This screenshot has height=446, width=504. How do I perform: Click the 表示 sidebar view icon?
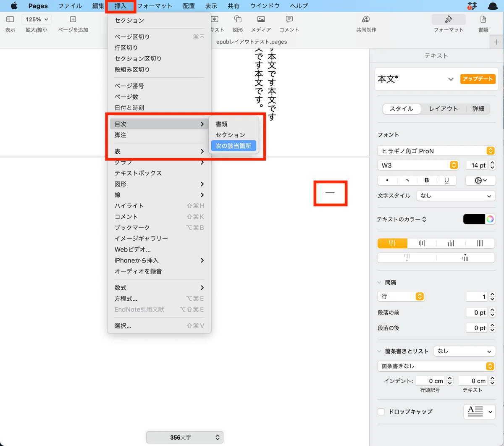[x=10, y=19]
